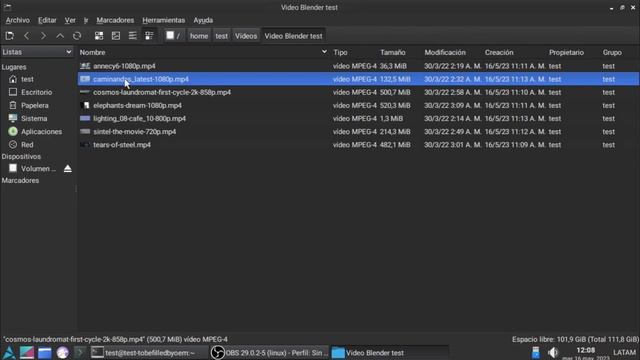Open Escritorio in the sidebar

point(36,92)
